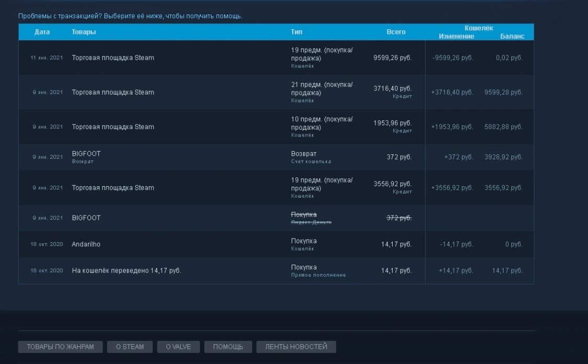Screen dimensions: 588x364
Task: Open the crossed-out BIGFOOT purchase transaction
Action: click(x=276, y=218)
